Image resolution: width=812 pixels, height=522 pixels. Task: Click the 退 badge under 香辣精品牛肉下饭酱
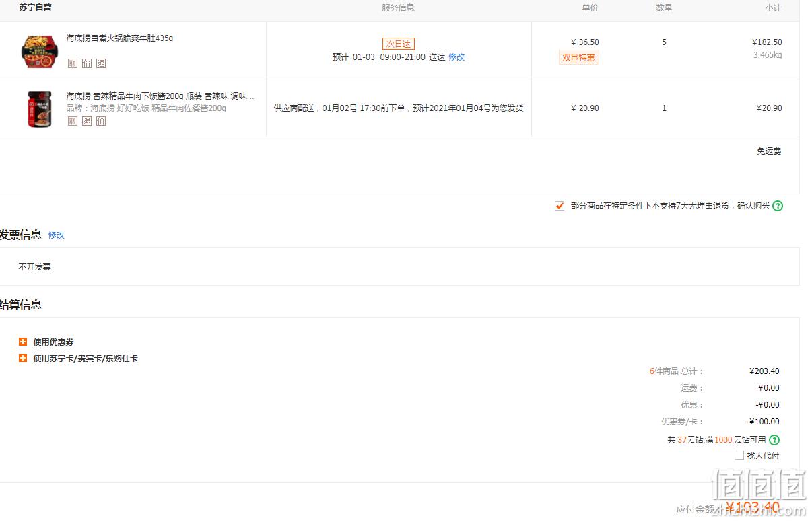click(x=87, y=121)
